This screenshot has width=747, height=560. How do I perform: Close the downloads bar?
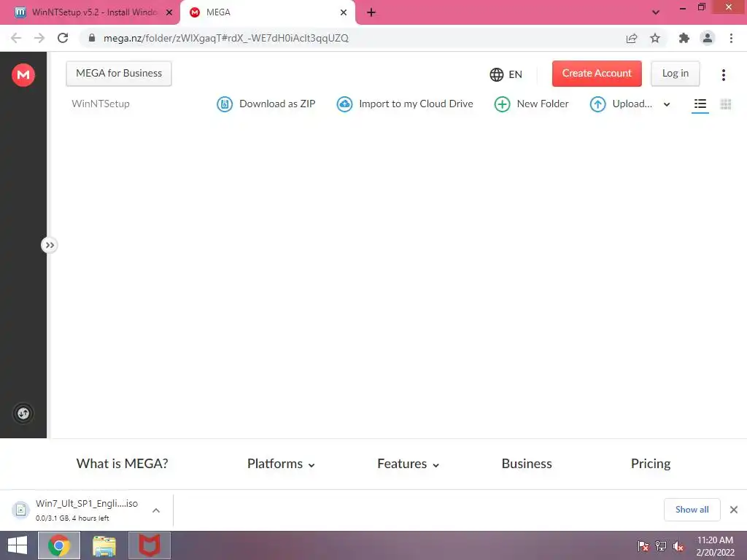coord(734,510)
